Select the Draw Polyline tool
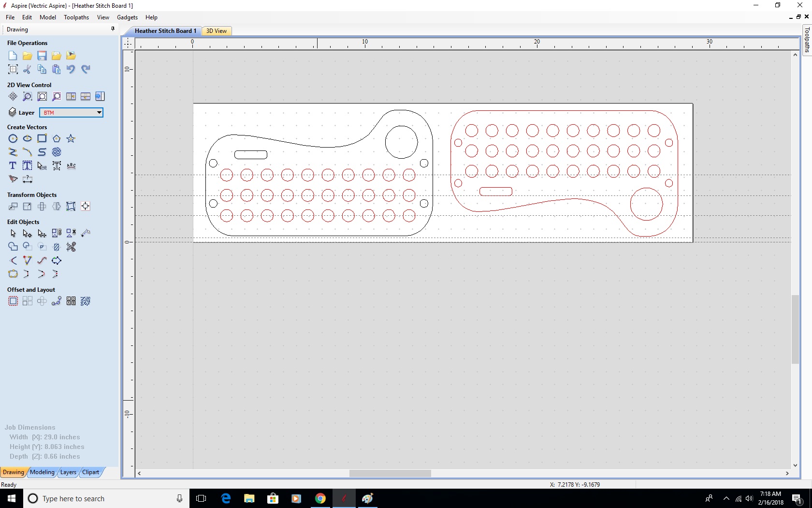Image resolution: width=812 pixels, height=508 pixels. [13, 152]
